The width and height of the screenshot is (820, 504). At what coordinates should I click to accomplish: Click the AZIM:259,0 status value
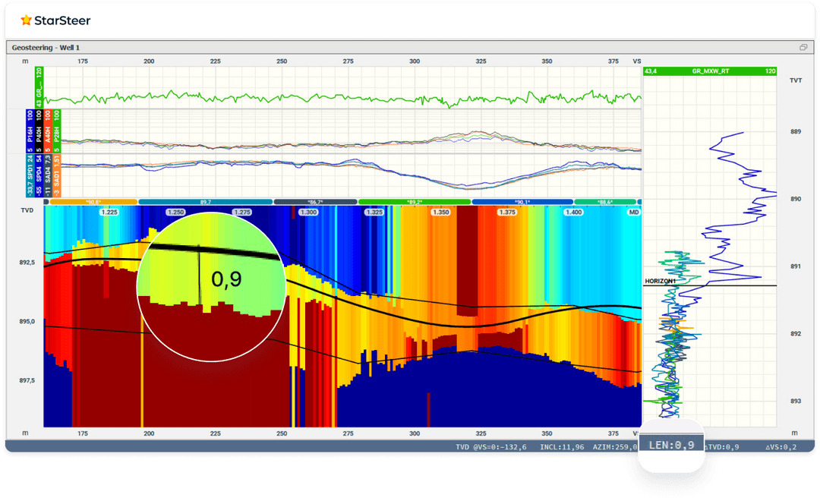pyautogui.click(x=615, y=447)
